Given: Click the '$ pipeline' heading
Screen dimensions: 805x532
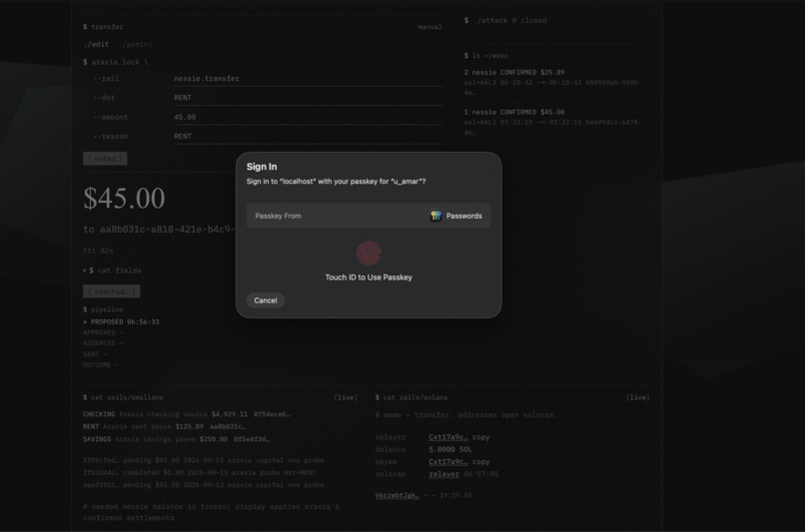Looking at the screenshot, I should click(103, 309).
